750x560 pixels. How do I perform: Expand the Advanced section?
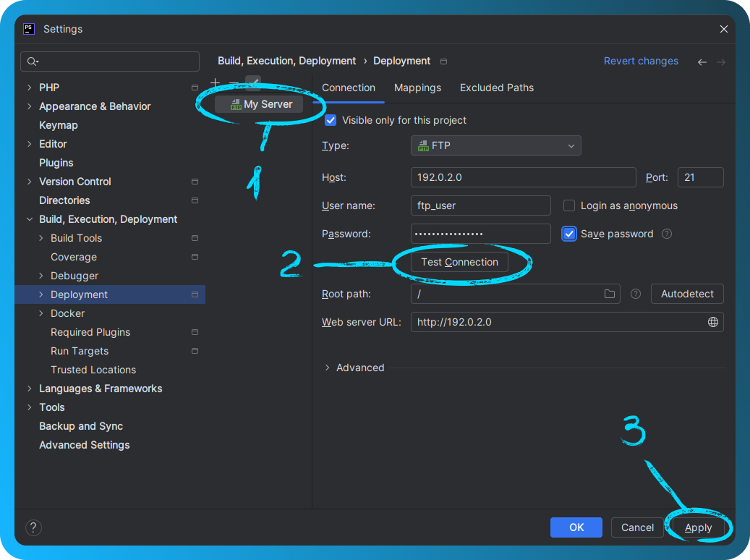click(x=354, y=368)
